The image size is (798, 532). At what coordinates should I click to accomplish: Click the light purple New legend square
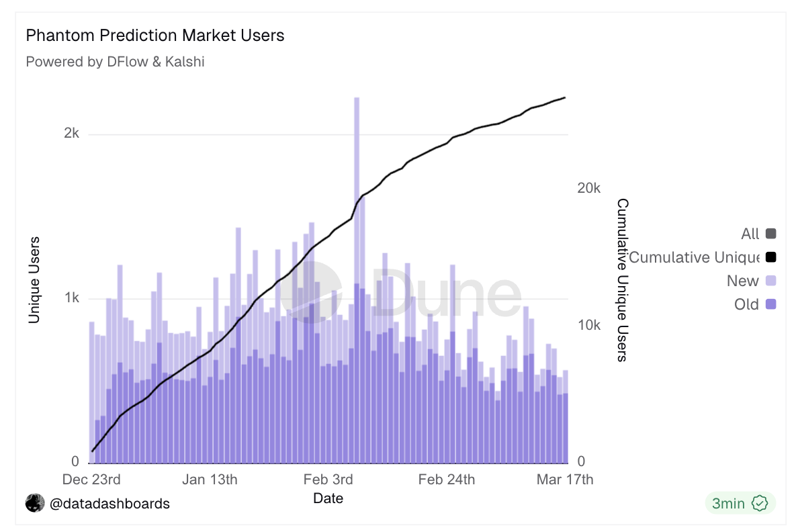[770, 281]
